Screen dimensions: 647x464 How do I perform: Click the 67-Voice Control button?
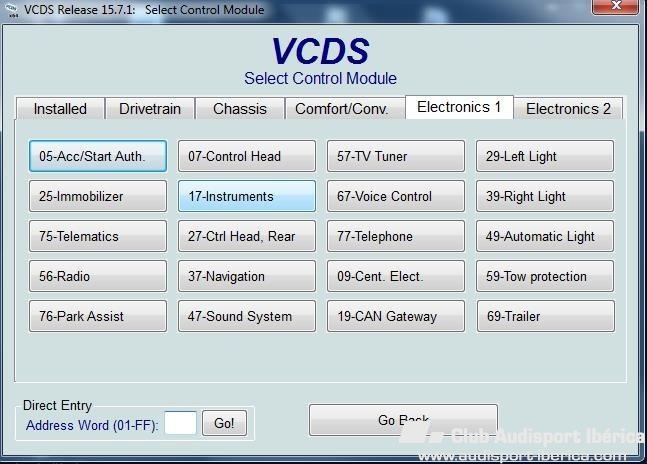pyautogui.click(x=396, y=196)
